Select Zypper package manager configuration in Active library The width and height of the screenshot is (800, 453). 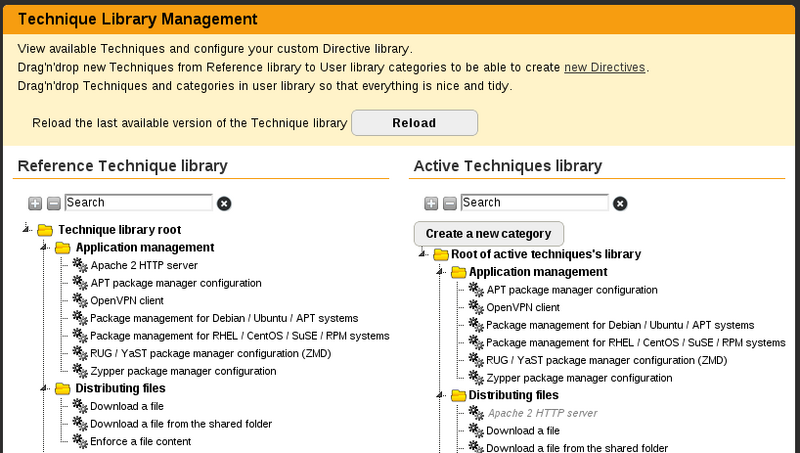pyautogui.click(x=579, y=378)
